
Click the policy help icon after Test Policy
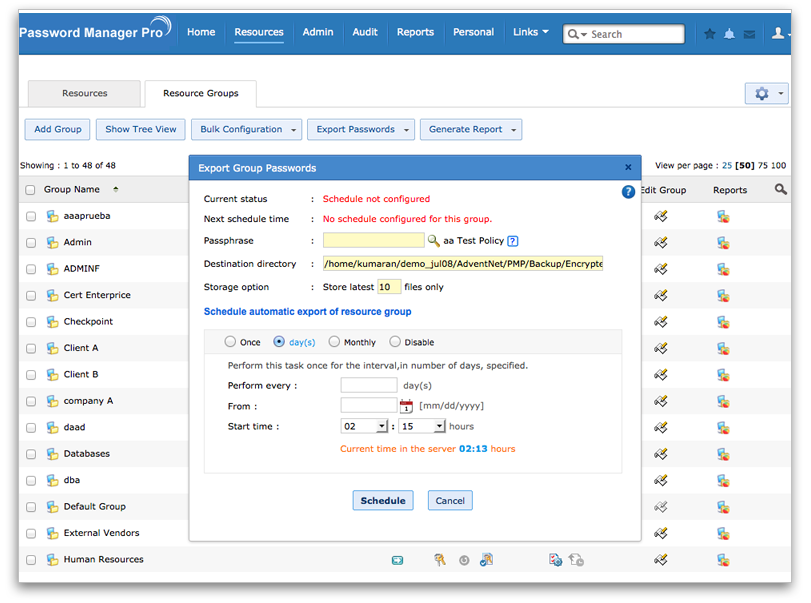[513, 241]
